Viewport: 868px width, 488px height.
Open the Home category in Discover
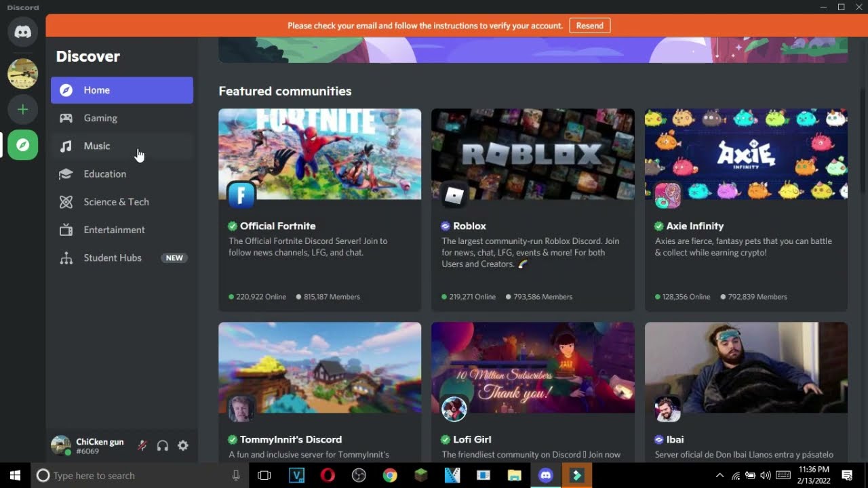click(x=122, y=90)
